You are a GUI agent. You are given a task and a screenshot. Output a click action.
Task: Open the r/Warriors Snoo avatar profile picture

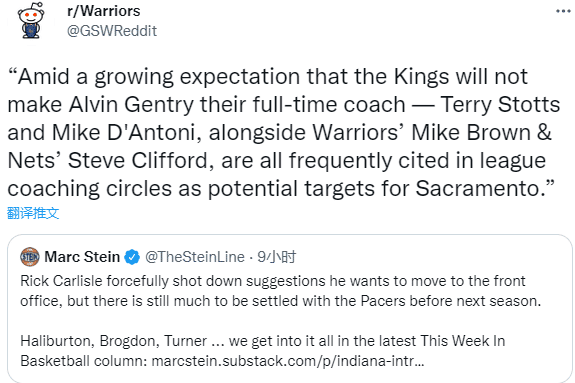coord(31,20)
